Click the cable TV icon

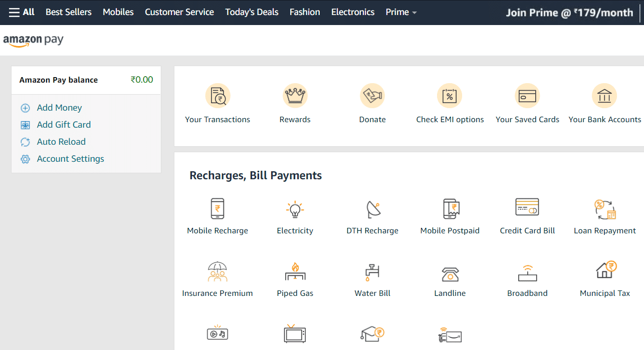pyautogui.click(x=295, y=334)
